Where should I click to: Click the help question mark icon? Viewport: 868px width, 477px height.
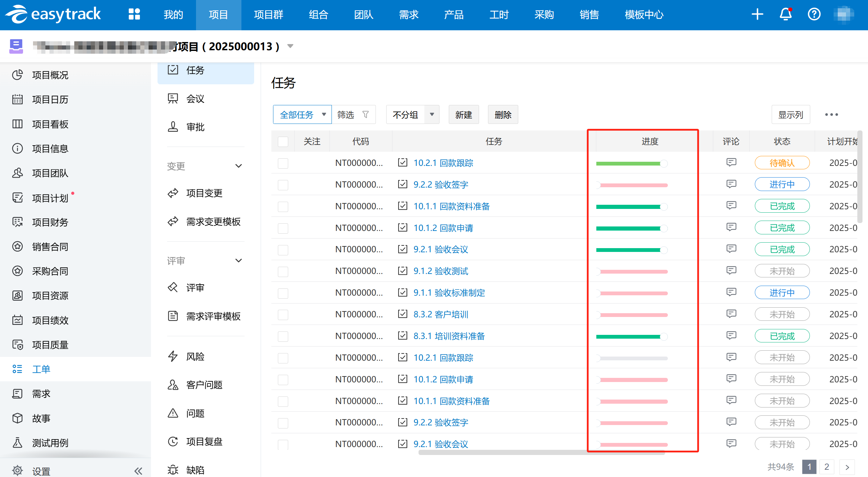click(814, 14)
